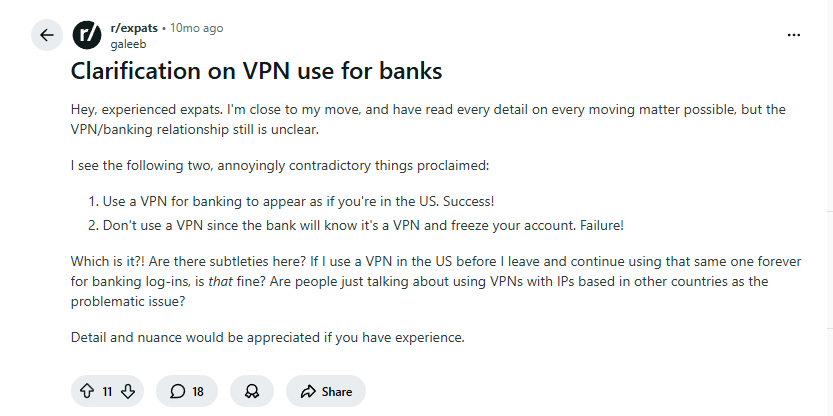Screen dimensions: 833x416
Task: Click the back arrow button
Action: (46, 36)
